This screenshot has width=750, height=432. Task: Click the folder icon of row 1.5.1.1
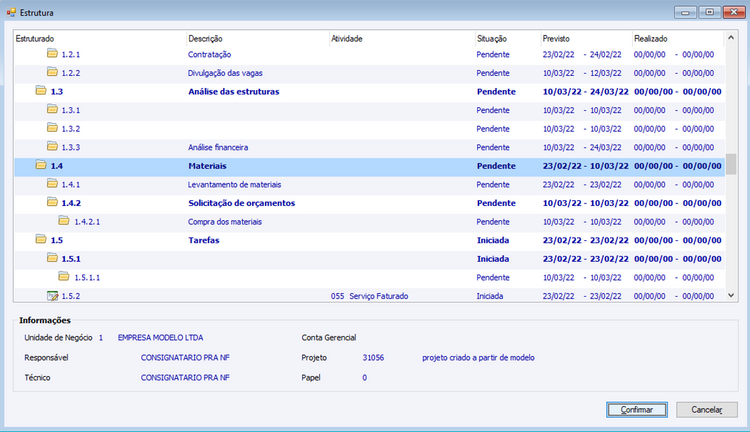click(64, 277)
